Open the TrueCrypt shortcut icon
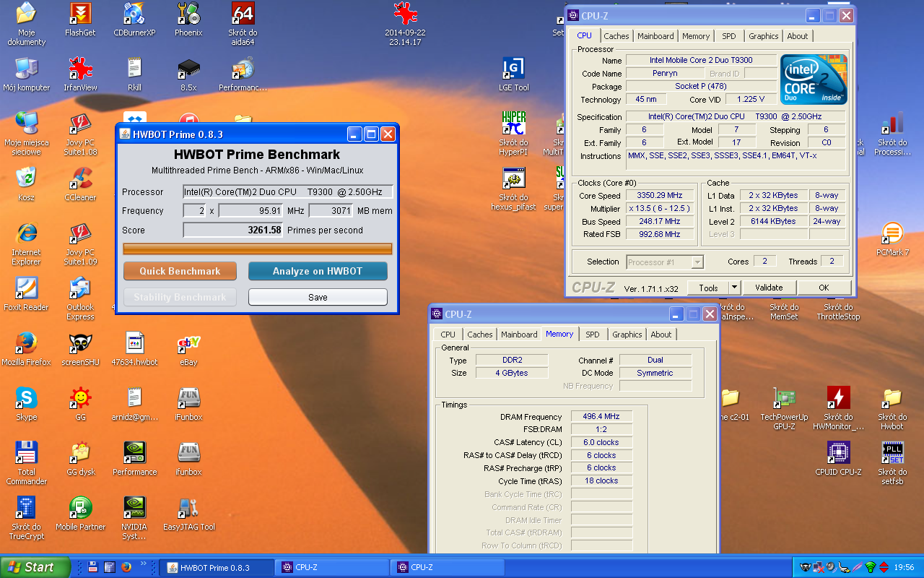924x578 pixels. 26,507
